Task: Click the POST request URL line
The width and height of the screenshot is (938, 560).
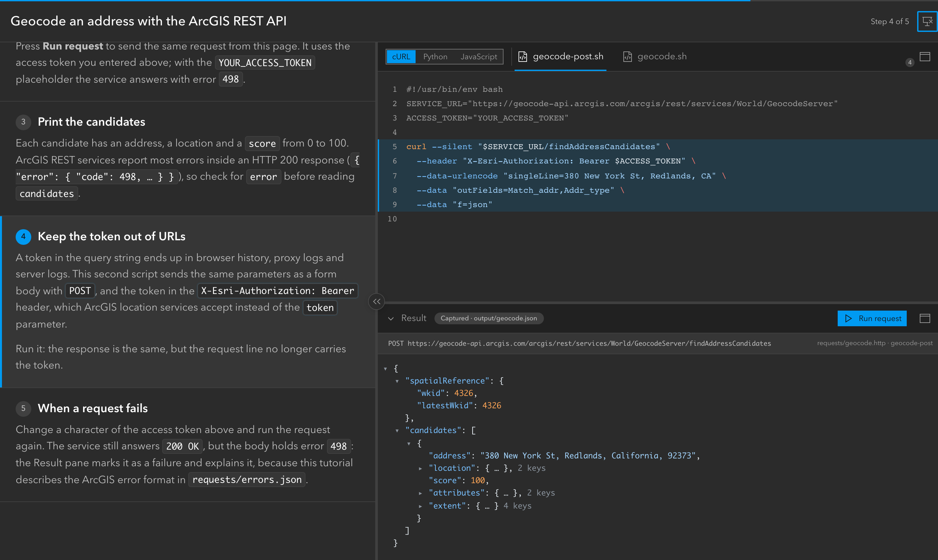Action: pos(579,343)
